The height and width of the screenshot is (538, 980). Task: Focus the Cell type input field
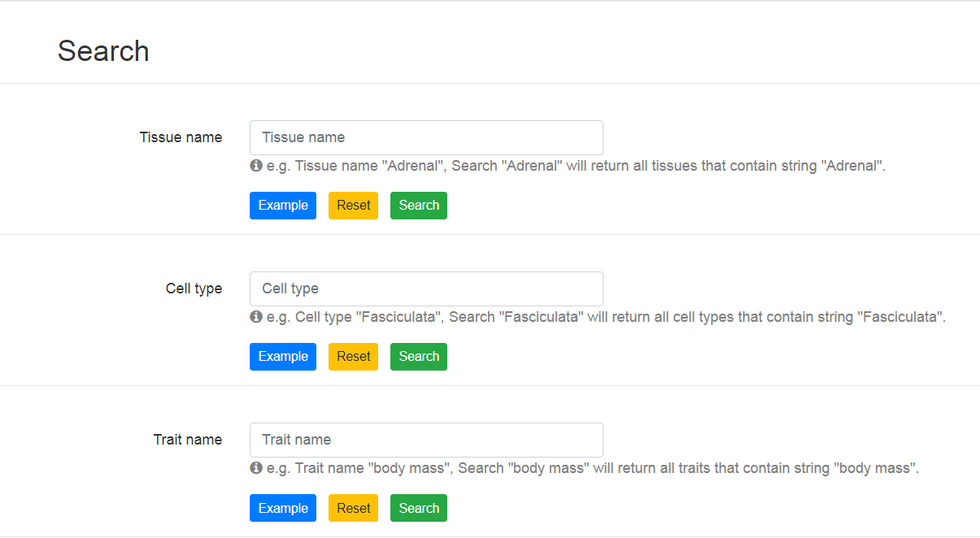tap(426, 289)
